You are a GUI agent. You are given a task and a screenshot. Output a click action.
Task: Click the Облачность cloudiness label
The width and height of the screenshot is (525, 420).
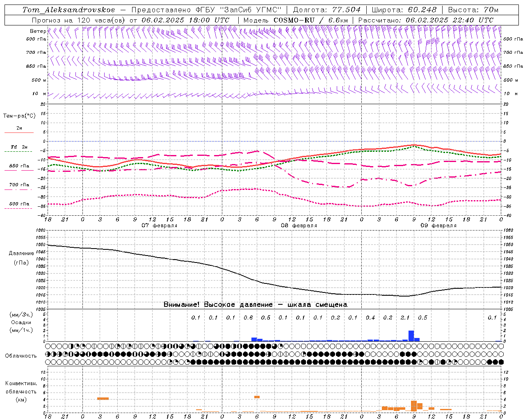21,356
